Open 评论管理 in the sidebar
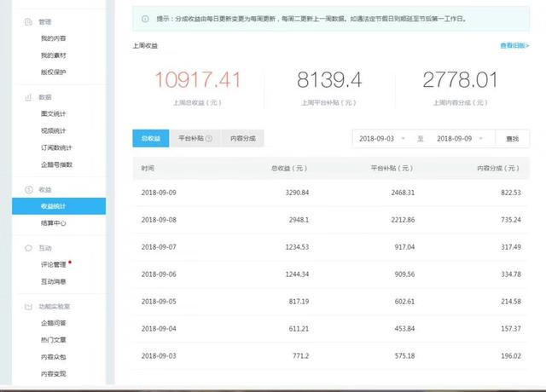 point(53,264)
